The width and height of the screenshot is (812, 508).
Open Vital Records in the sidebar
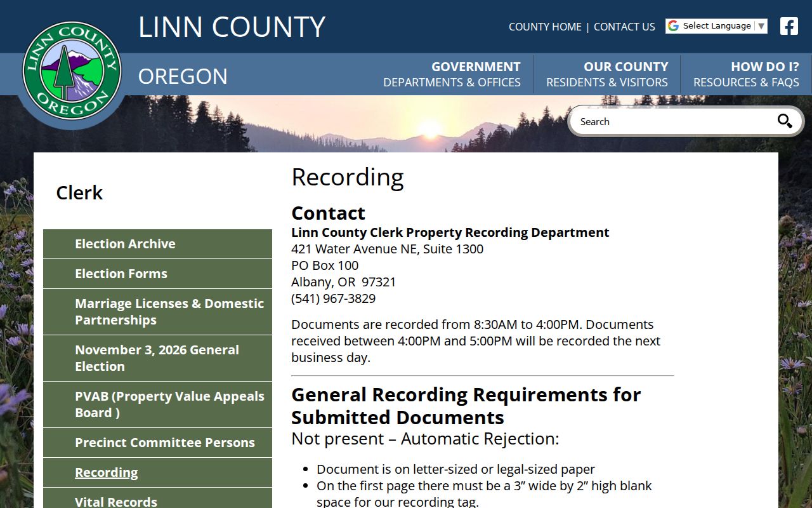(x=157, y=498)
